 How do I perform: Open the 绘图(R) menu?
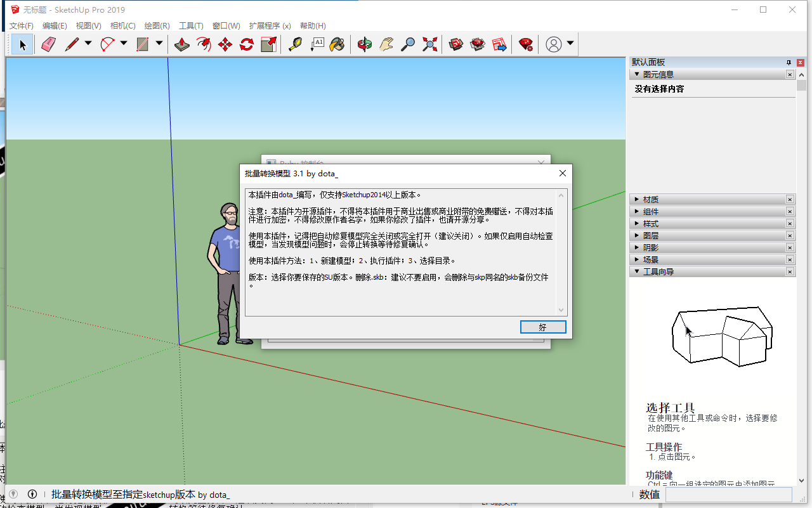point(157,26)
